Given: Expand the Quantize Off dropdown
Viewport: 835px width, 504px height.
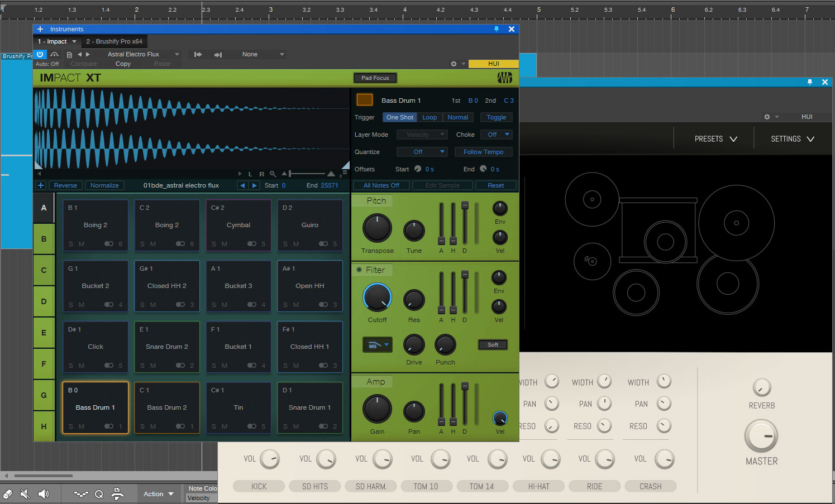Looking at the screenshot, I should click(422, 152).
